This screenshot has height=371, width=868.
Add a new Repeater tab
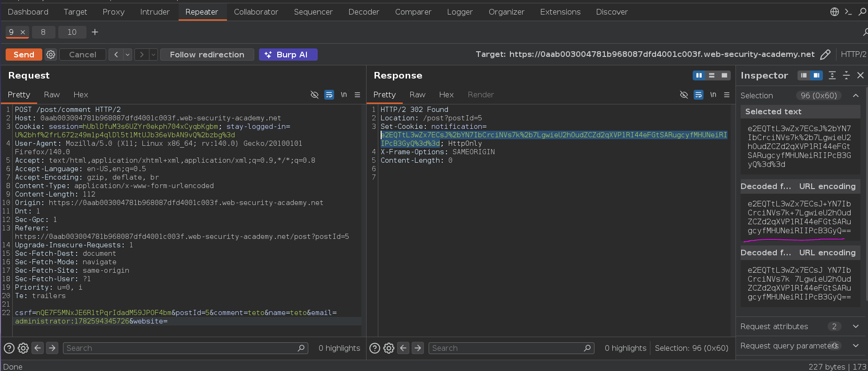95,32
